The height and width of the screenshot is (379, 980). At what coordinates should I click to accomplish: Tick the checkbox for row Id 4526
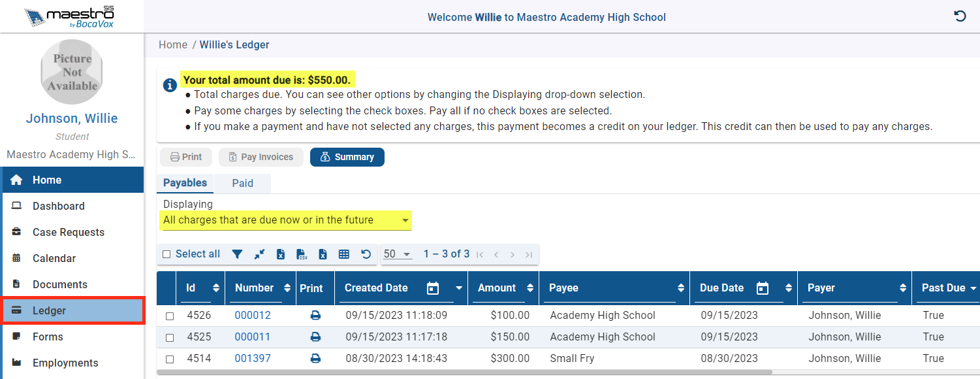(170, 316)
